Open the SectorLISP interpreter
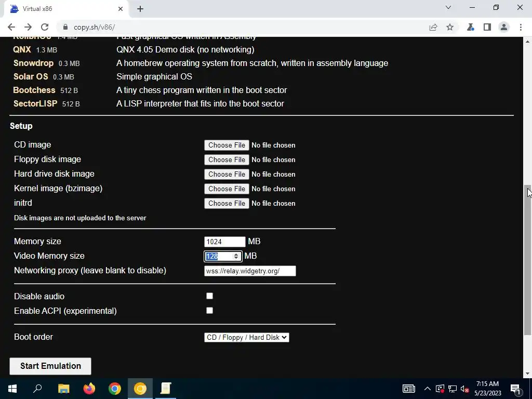The image size is (532, 399). coord(35,103)
